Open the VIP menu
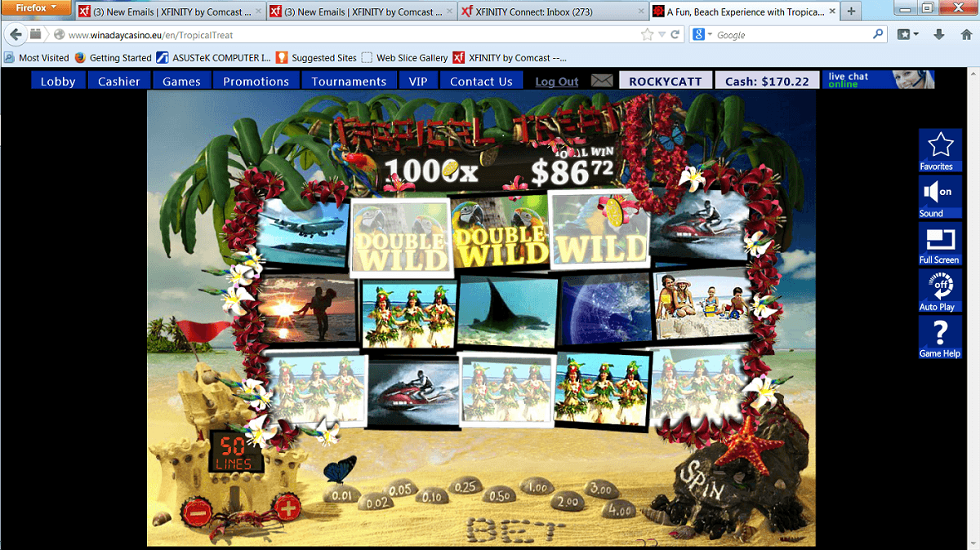Viewport: 980px width, 550px height. coord(418,81)
